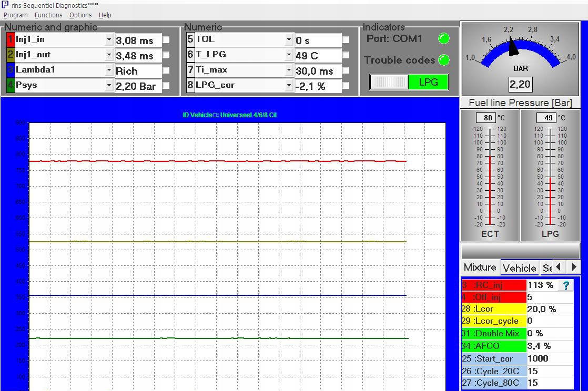Viewport: 588px width, 391px height.
Task: Open the Inj1_out channel dropdown
Action: (x=109, y=55)
